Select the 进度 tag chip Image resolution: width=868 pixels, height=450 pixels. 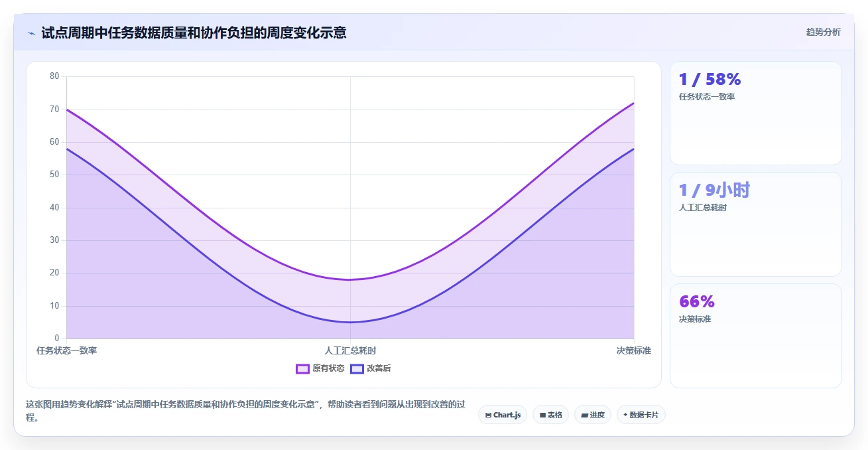[593, 415]
